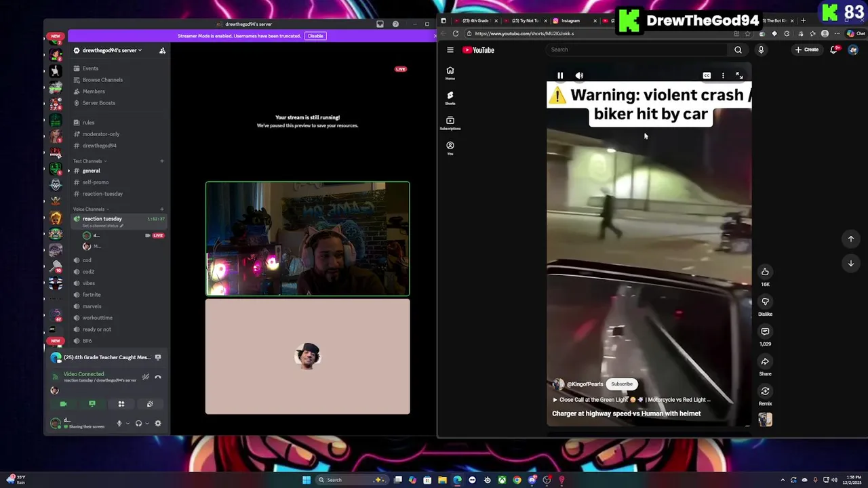This screenshot has width=868, height=488.
Task: Join the fortnite voice channel
Action: tap(92, 295)
